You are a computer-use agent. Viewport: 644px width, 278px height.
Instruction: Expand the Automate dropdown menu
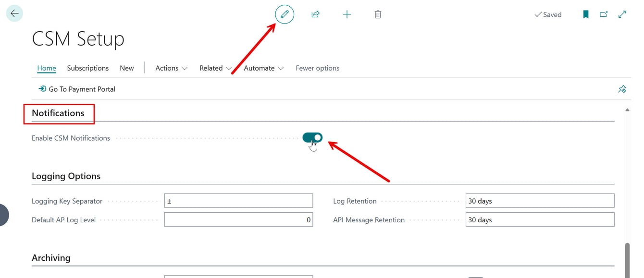(x=264, y=68)
